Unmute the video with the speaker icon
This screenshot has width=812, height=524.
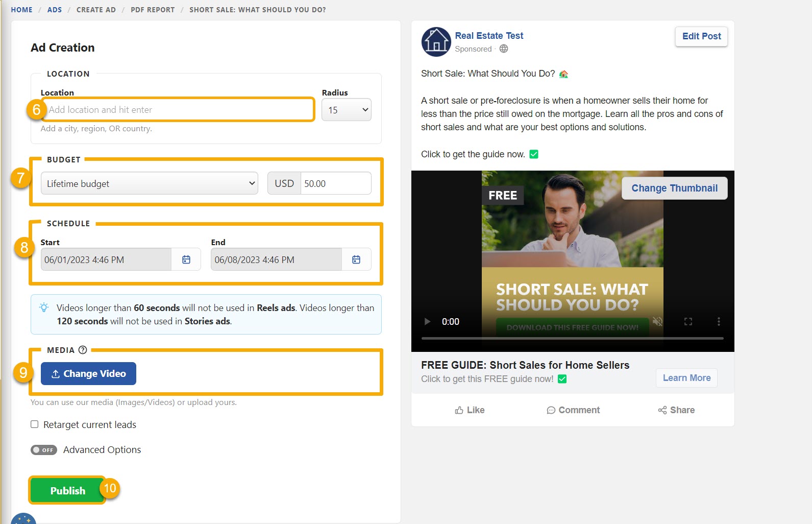click(657, 321)
